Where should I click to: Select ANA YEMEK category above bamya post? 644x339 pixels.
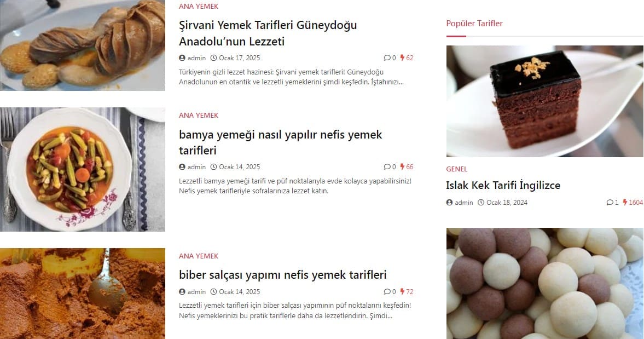tap(199, 116)
